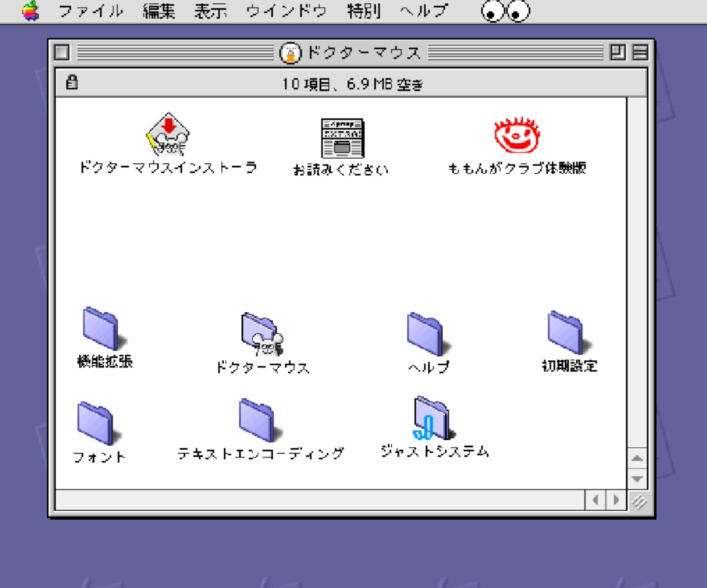Select the ジャストシステム folder icon
This screenshot has width=707, height=588.
[434, 418]
